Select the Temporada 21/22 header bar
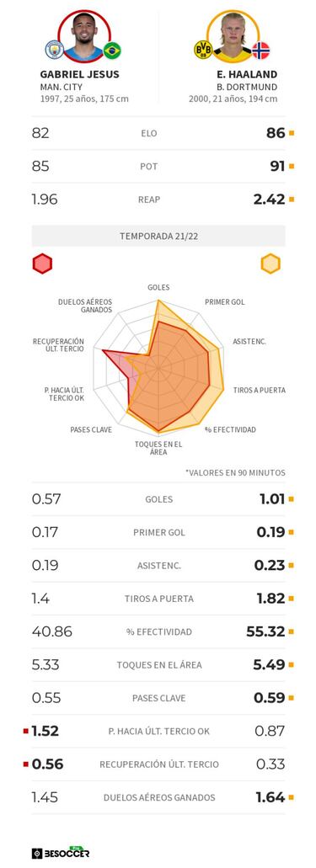Screen dimensions: 316x868 pyautogui.click(x=158, y=236)
